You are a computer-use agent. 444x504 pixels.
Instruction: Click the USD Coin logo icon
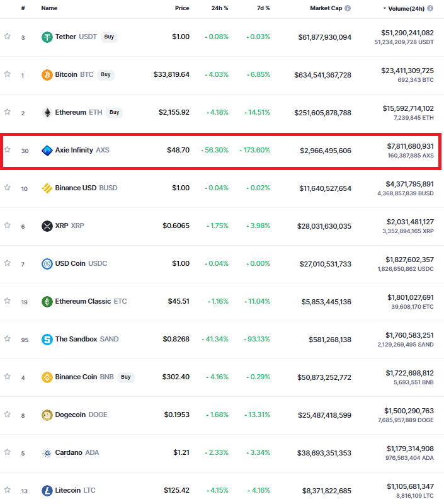[x=47, y=264]
